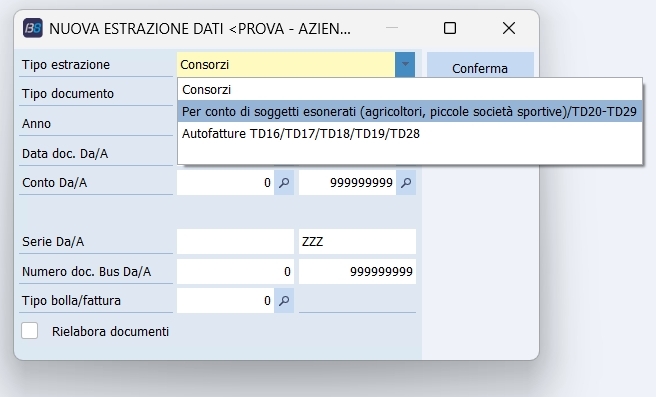Maximize the Nuova Estrazione Dati window
The image size is (656, 397).
pos(450,28)
